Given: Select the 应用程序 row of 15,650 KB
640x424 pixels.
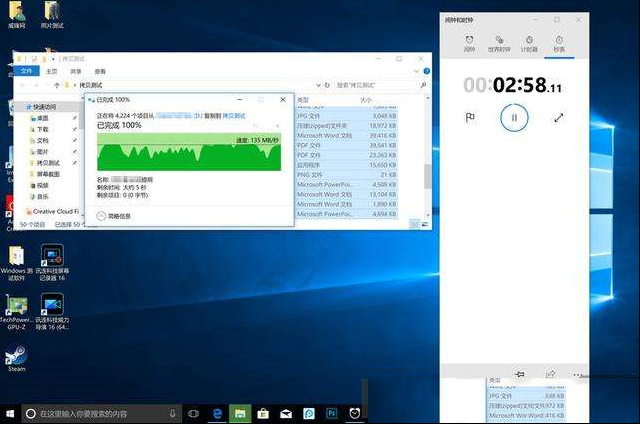Looking at the screenshot, I should click(347, 165).
